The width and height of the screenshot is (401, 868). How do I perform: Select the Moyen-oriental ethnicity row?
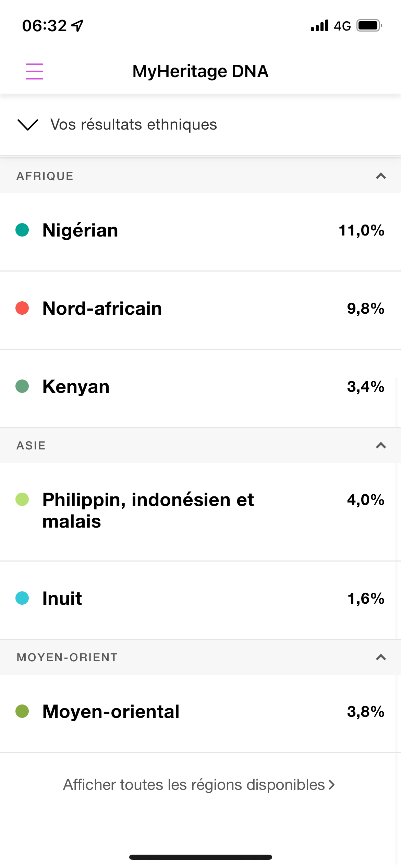(x=200, y=714)
